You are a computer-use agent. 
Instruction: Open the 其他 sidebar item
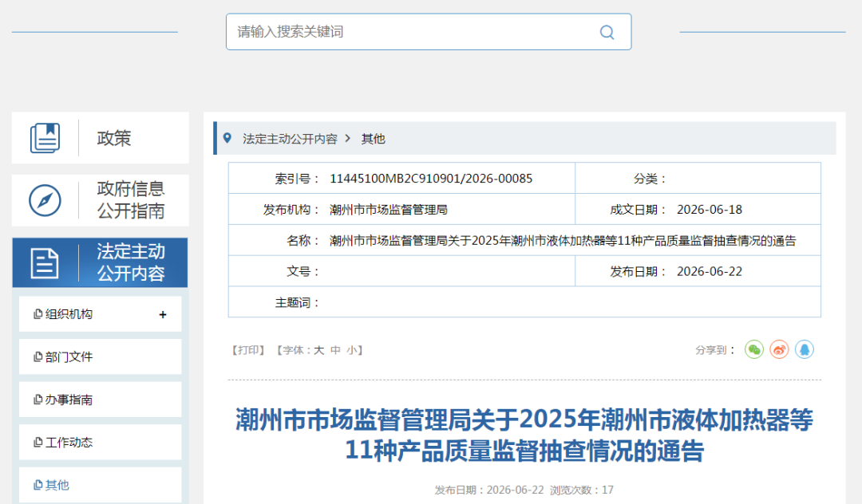click(x=100, y=485)
